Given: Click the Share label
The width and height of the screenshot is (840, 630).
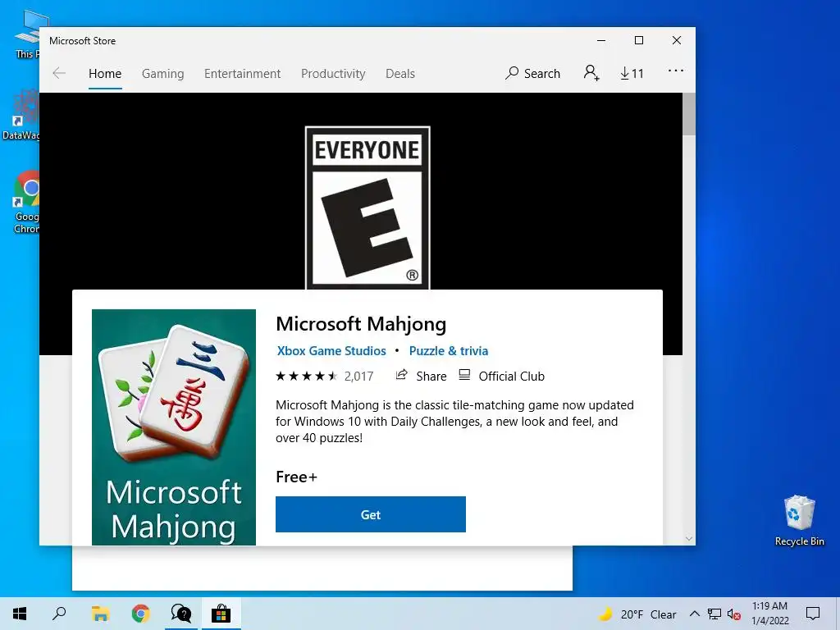Looking at the screenshot, I should pyautogui.click(x=431, y=377).
